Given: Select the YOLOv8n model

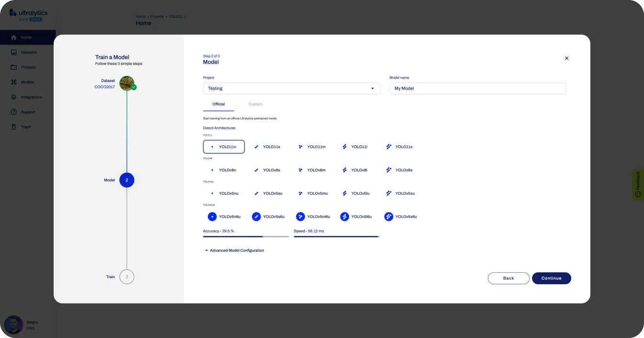Looking at the screenshot, I should tap(224, 170).
